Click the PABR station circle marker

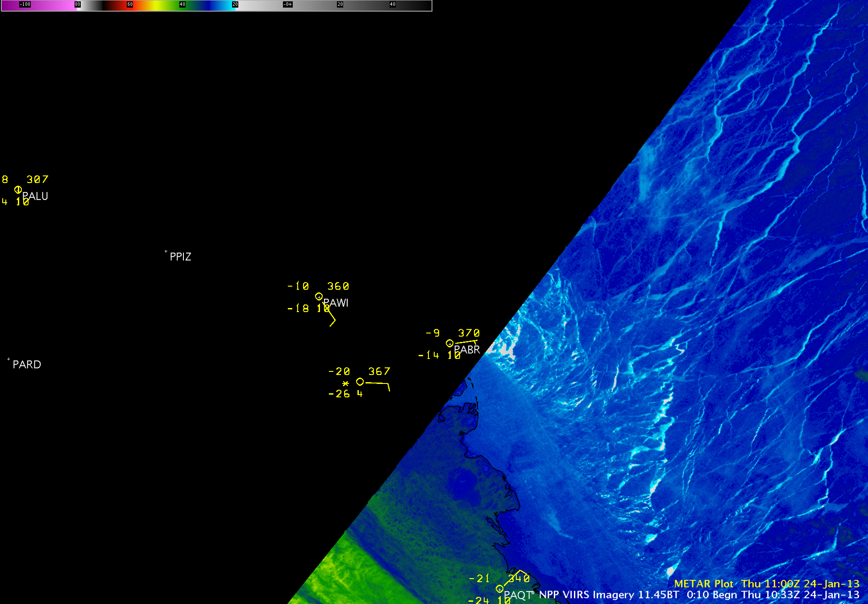point(449,343)
